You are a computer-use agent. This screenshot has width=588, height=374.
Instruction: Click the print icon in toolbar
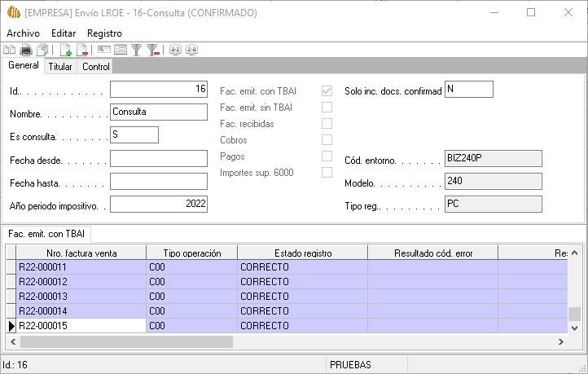(25, 51)
